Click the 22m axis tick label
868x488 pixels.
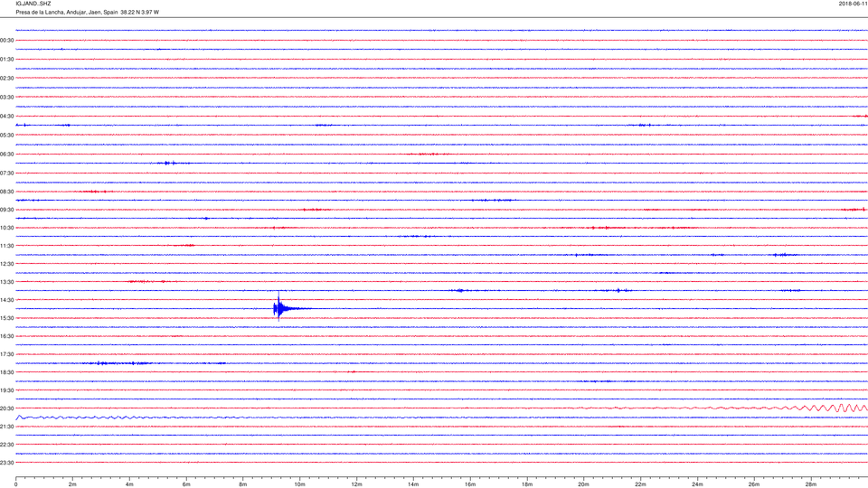point(640,484)
